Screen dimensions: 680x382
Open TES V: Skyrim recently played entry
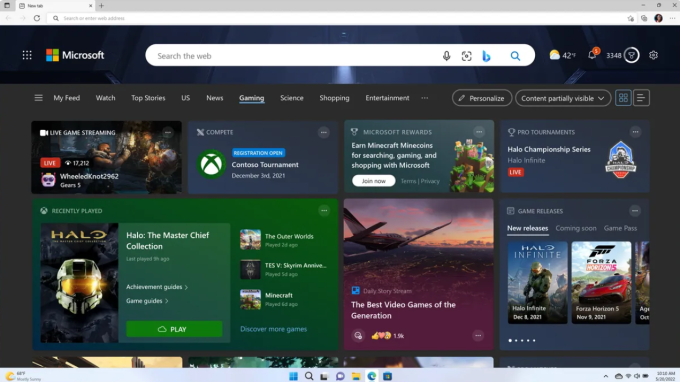pyautogui.click(x=284, y=269)
